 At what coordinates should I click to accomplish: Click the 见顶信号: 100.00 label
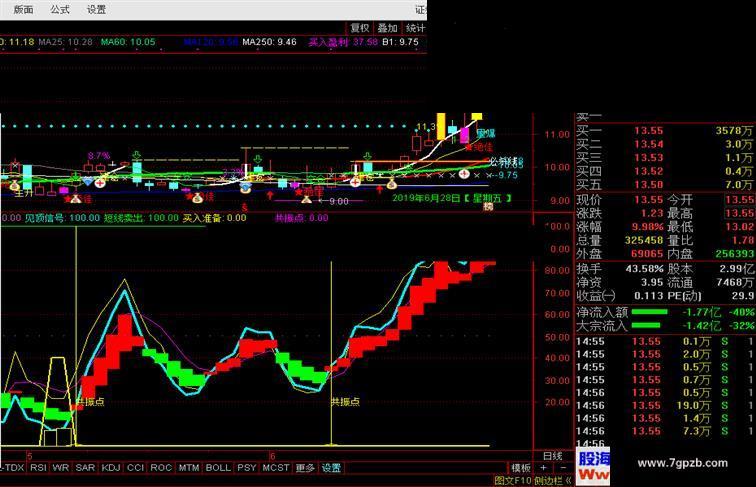pyautogui.click(x=63, y=218)
